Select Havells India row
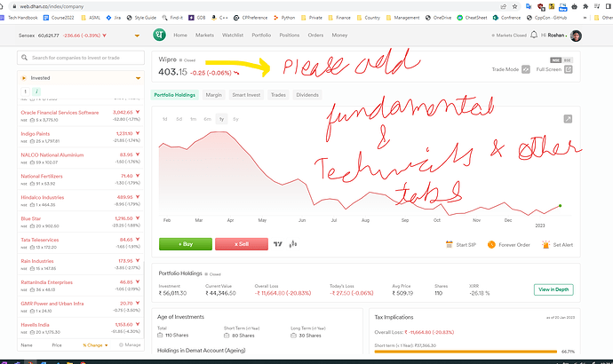This screenshot has height=364, width=613. click(81, 328)
